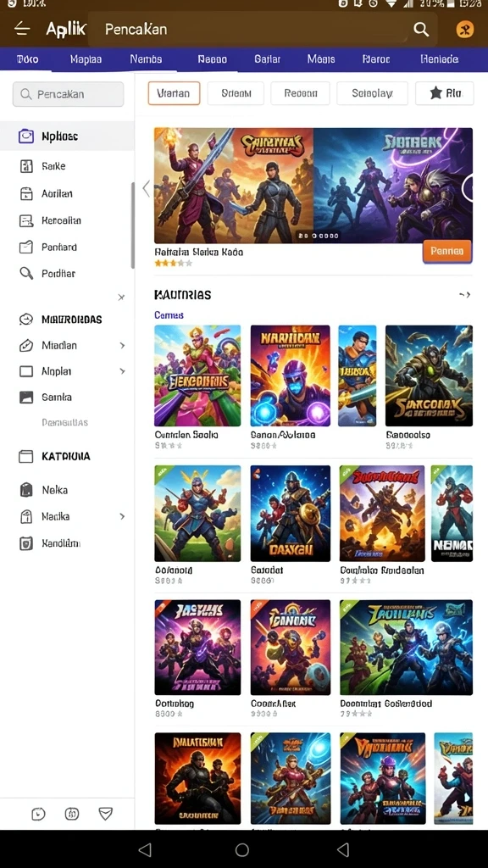
Task: Collapse the sidebar section with the X mark
Action: click(121, 298)
